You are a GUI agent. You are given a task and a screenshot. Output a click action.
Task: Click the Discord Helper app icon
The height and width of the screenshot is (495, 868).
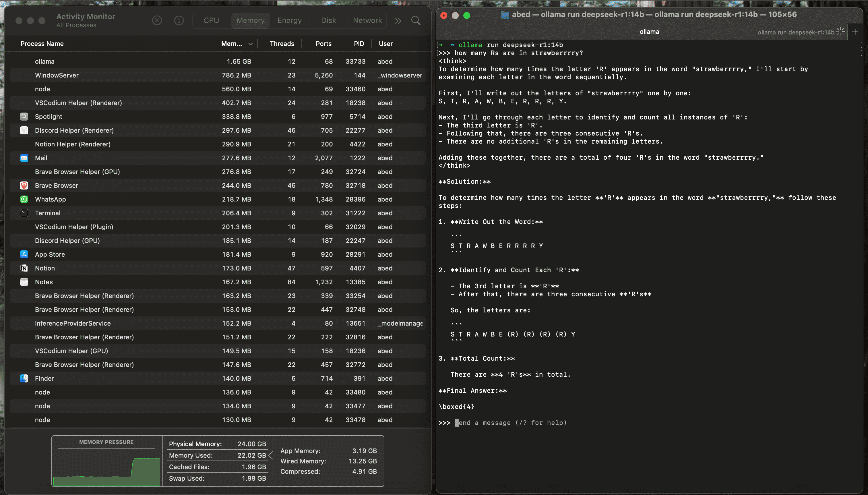(x=24, y=130)
